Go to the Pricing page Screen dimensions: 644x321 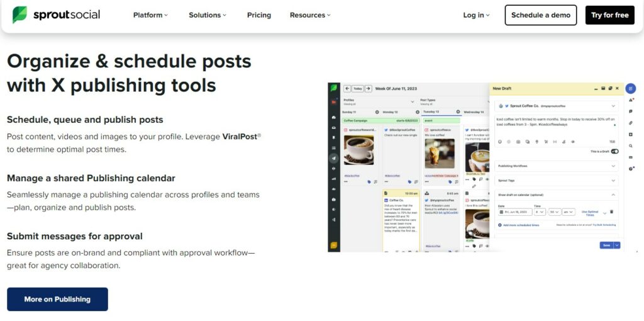258,15
